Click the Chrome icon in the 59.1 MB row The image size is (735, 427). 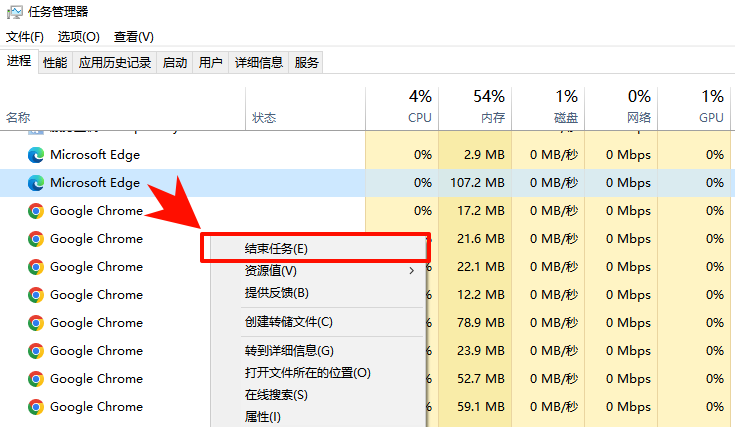36,407
